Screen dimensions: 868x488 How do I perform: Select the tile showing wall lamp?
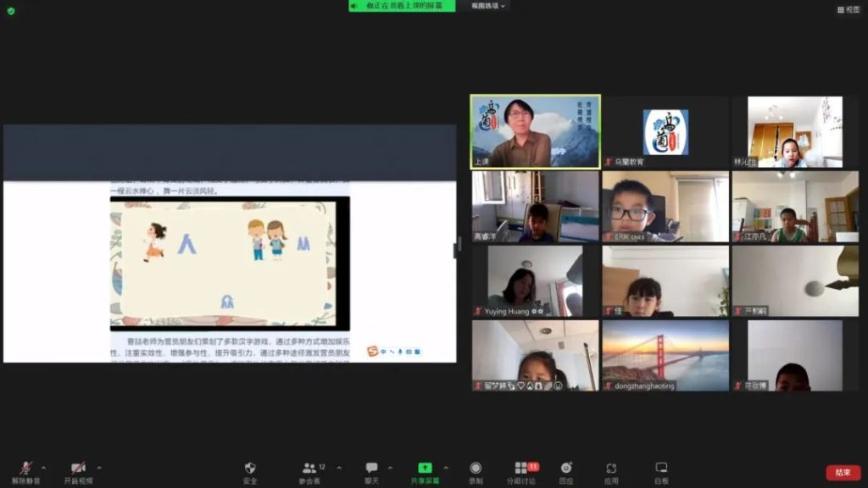(795, 281)
